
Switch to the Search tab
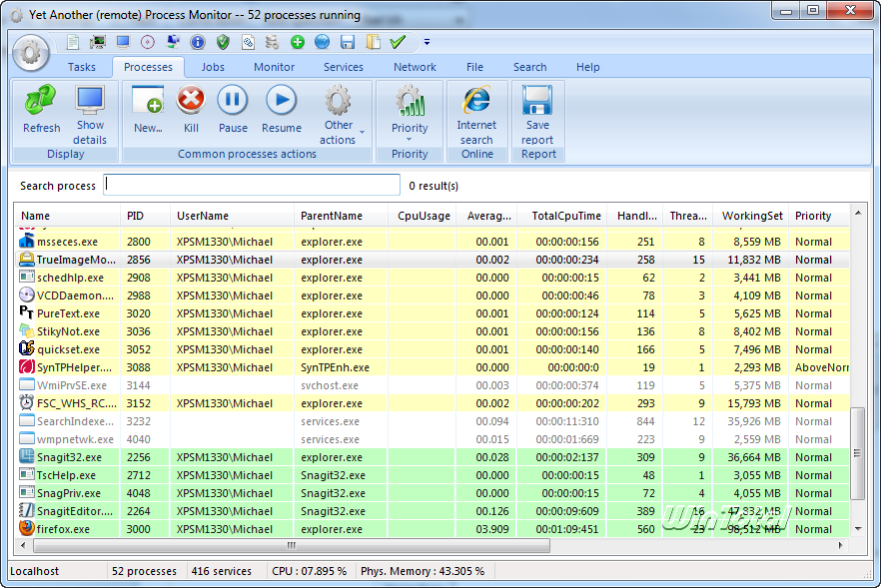[x=529, y=67]
